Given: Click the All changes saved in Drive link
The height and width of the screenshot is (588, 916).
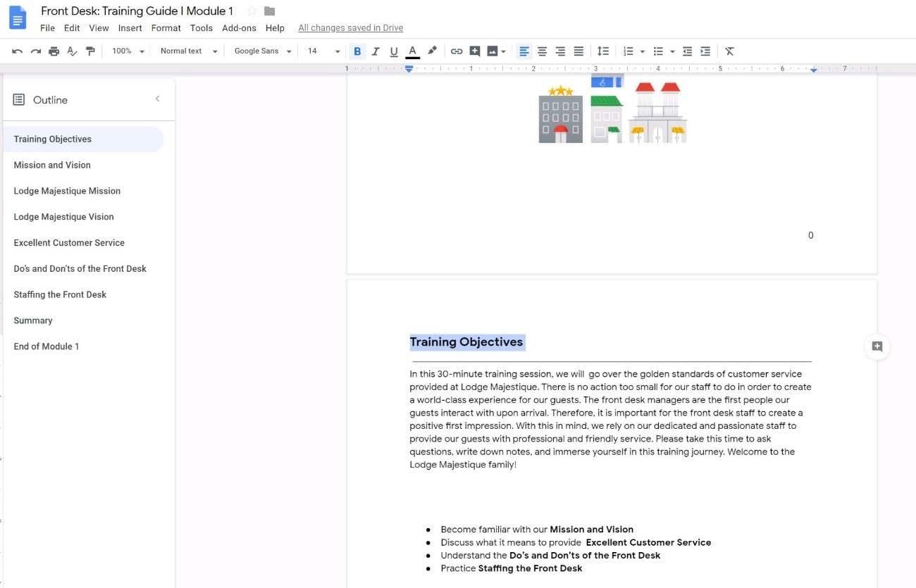Looking at the screenshot, I should (350, 28).
